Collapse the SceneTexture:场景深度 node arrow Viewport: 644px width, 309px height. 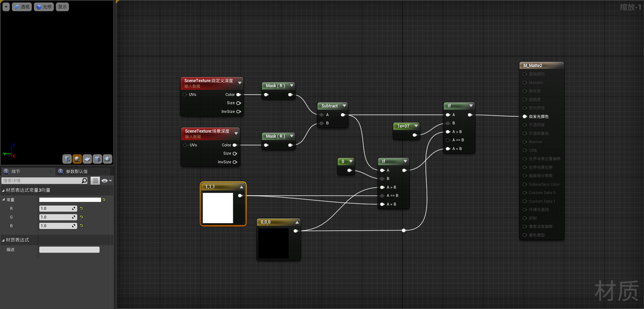pyautogui.click(x=237, y=133)
